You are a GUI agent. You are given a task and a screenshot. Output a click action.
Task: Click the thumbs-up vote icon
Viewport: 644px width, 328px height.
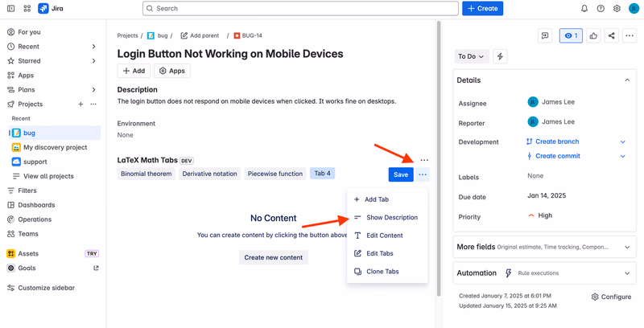coord(593,35)
